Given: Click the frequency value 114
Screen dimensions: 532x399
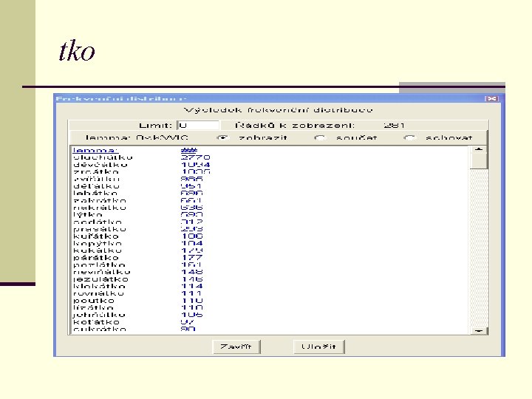Looking at the screenshot, I should click(x=192, y=287).
